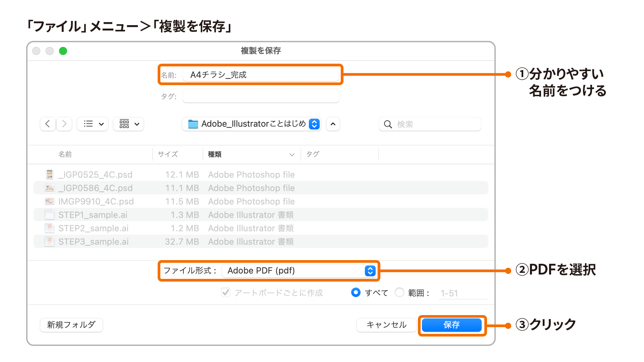This screenshot has width=644, height=362.
Task: Click the 名前 filename input field
Action: click(x=261, y=75)
